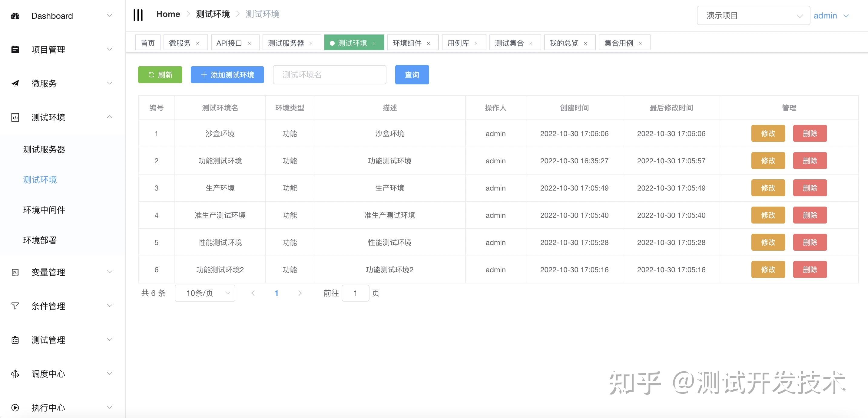This screenshot has height=418, width=868.
Task: Open 环境中间件 in the sidebar
Action: coord(44,210)
